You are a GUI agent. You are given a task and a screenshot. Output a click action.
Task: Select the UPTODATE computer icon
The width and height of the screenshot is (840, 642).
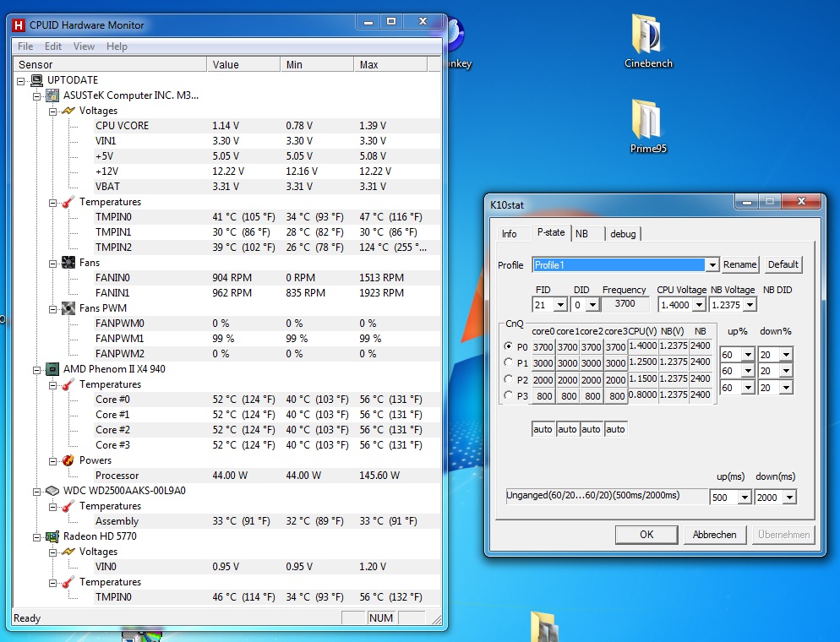(x=36, y=80)
